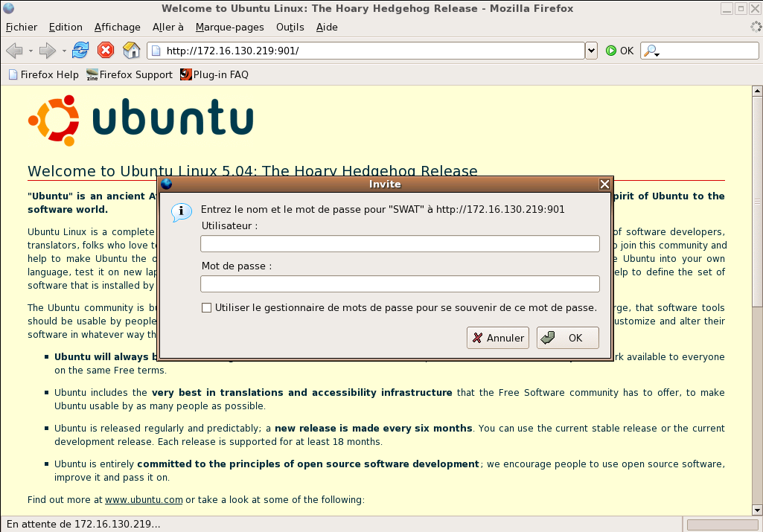Click the Mot de passe field
This screenshot has height=532, width=763.
(400, 284)
